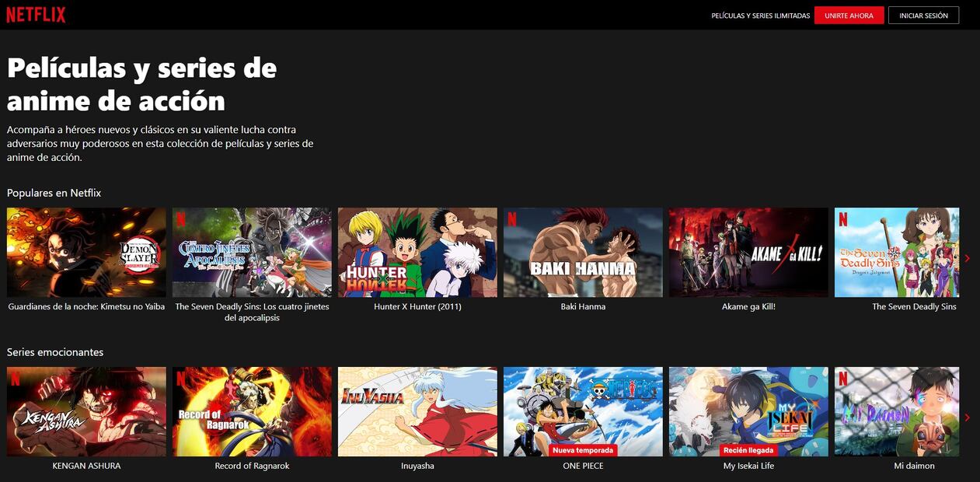Click the UNIRTE AHORA button
Viewport: 980px width, 482px height.
tap(849, 16)
